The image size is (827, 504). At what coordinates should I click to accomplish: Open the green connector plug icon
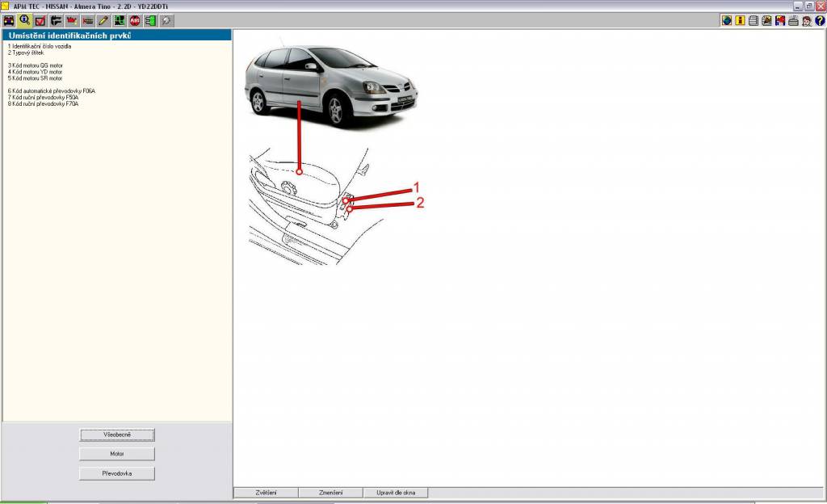point(151,21)
